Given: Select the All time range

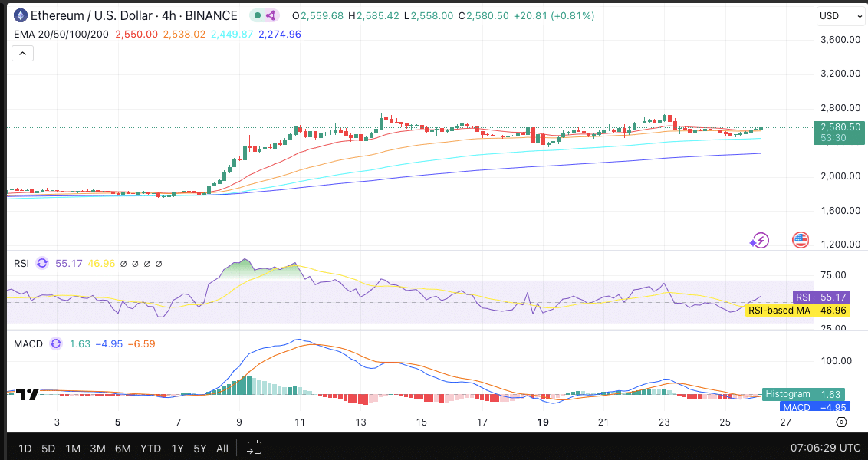Looking at the screenshot, I should (x=222, y=449).
